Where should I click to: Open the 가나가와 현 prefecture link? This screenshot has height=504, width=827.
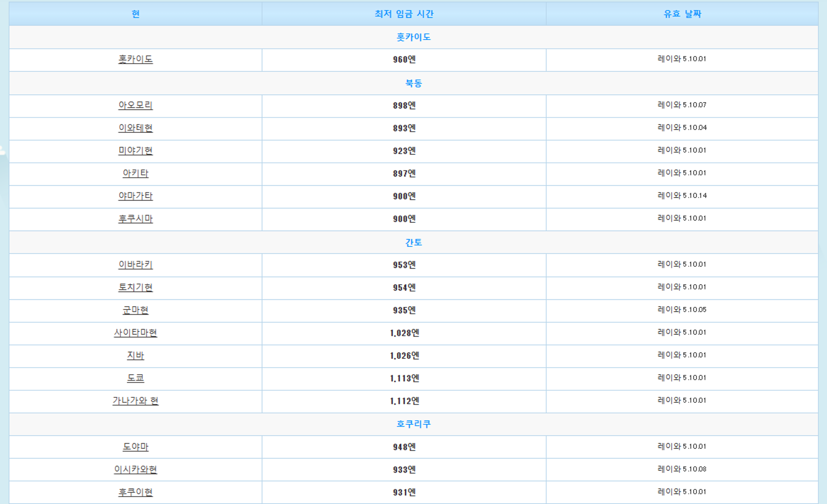[x=136, y=401]
